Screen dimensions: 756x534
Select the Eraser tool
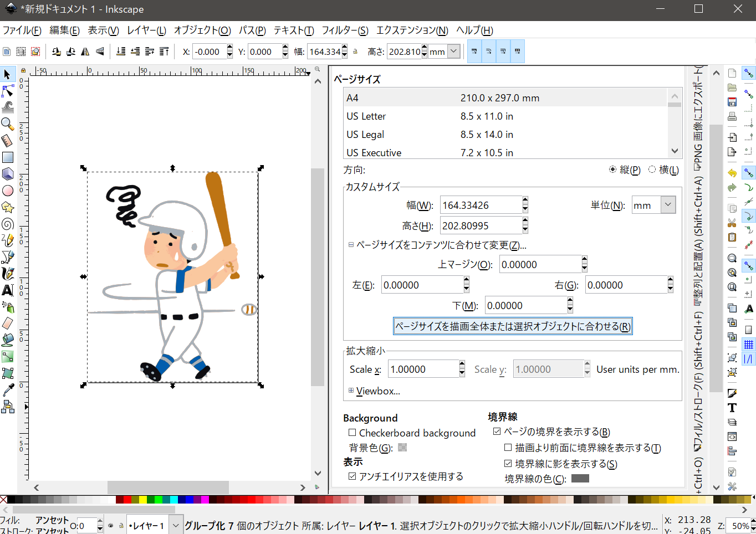pos(7,323)
